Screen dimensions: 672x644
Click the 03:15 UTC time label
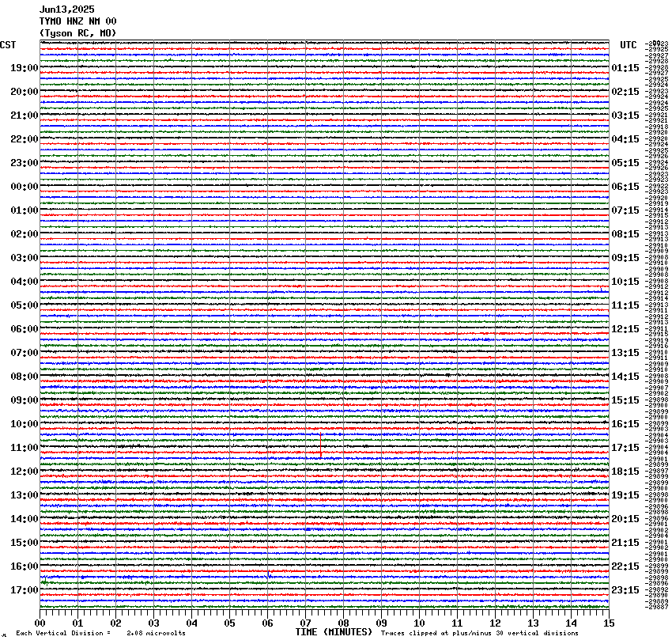pos(625,116)
